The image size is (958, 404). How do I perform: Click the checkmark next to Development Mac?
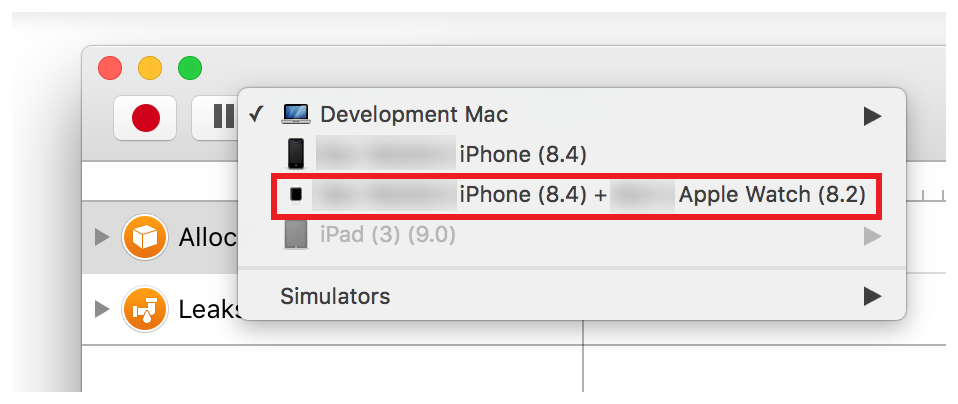click(x=256, y=114)
